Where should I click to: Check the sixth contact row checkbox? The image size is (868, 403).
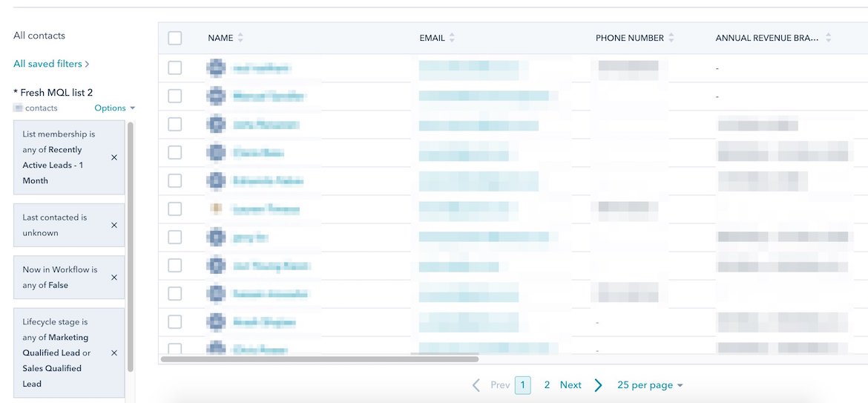pos(175,209)
